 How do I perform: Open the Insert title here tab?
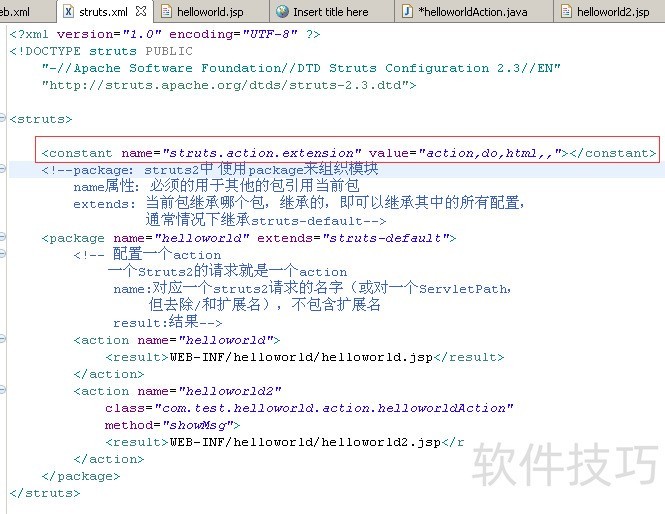click(x=330, y=12)
